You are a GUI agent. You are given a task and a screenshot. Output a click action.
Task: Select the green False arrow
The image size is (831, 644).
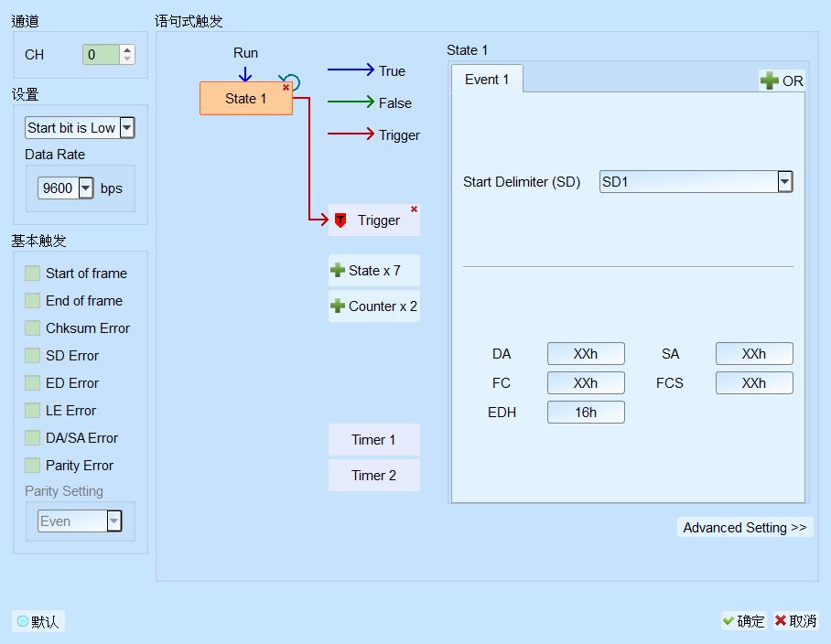351,102
